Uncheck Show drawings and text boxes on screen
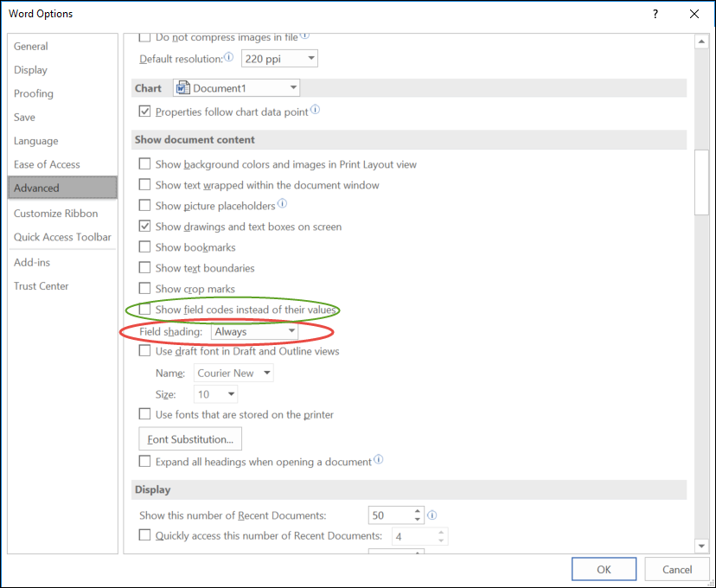716x588 pixels. pos(145,227)
